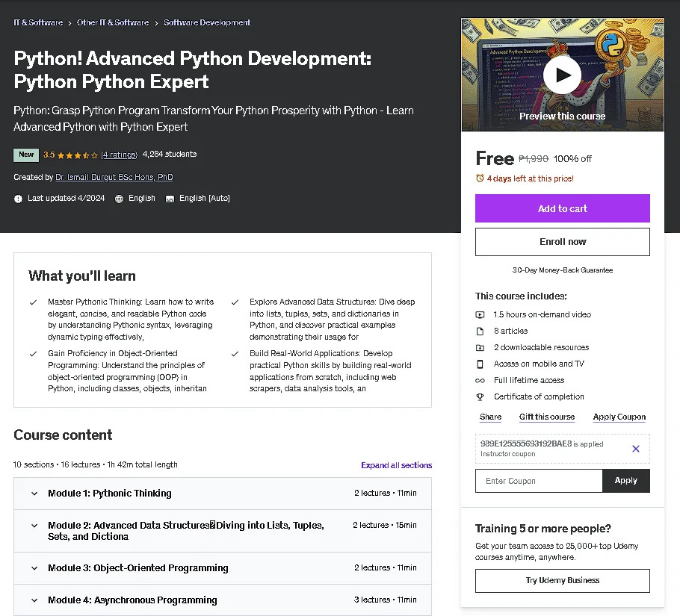This screenshot has width=680, height=616.
Task: Open Other IT & Software breadcrumb
Action: coord(113,22)
